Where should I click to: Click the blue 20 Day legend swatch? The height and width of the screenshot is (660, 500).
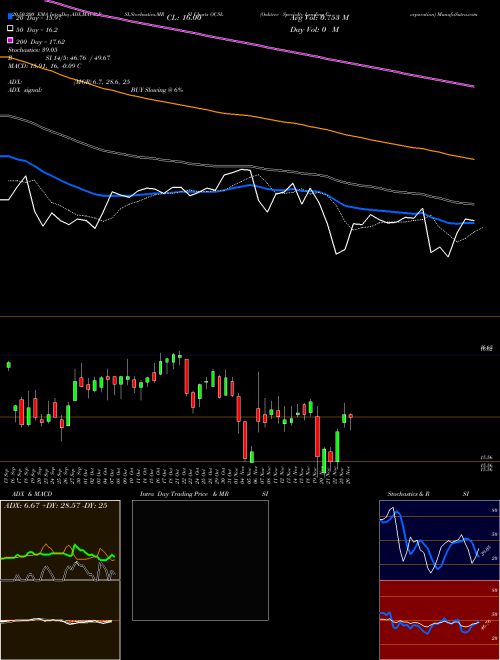(x=11, y=17)
